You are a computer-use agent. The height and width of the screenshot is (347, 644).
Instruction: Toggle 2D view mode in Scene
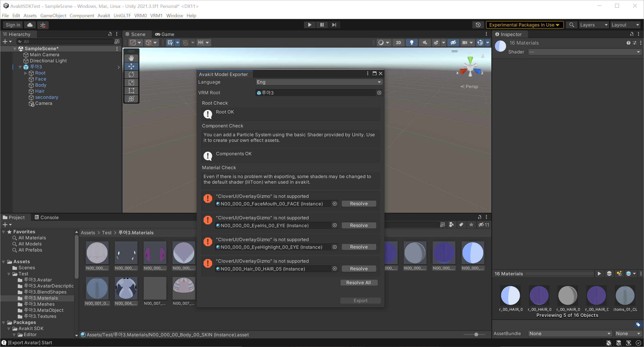click(x=399, y=43)
